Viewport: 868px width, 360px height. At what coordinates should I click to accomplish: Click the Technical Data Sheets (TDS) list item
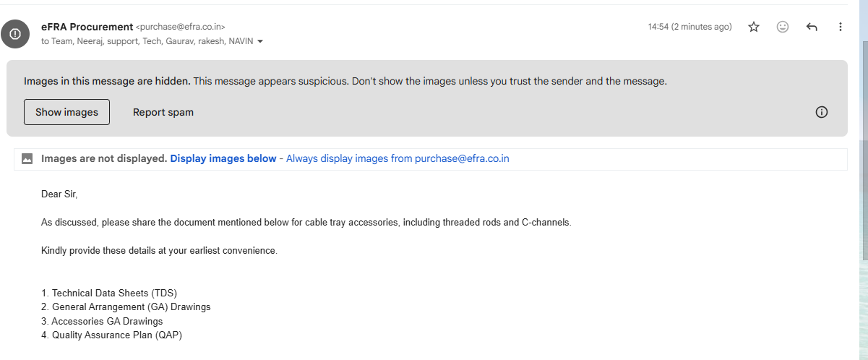(109, 293)
